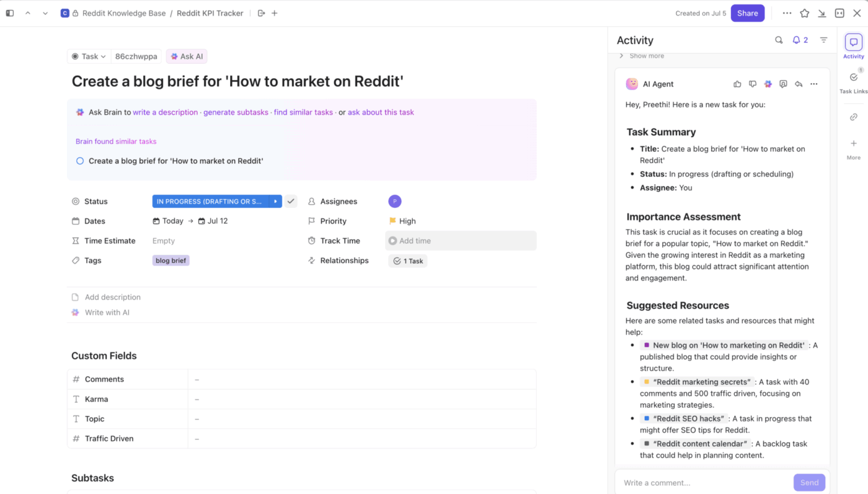Open search in the Activity panel
The image size is (868, 494).
click(x=779, y=39)
